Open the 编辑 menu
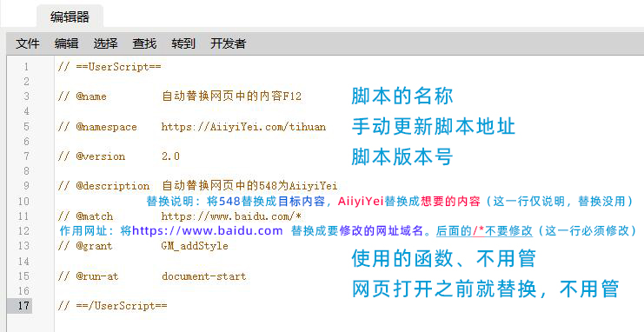644x332 pixels. click(67, 43)
